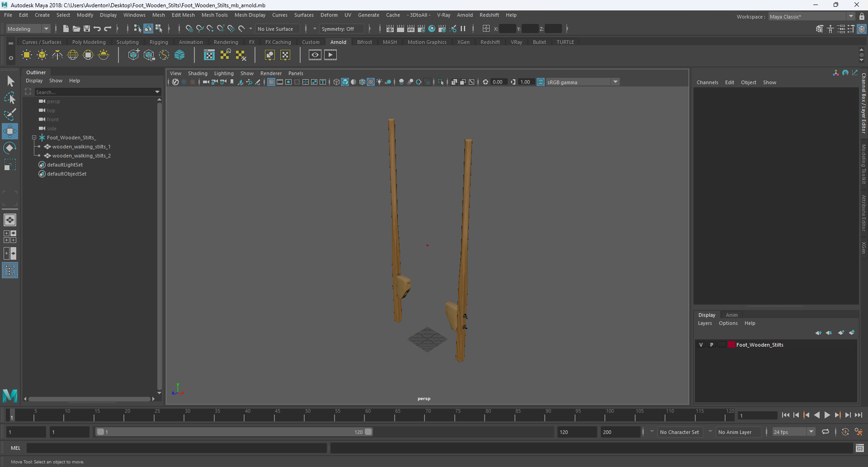This screenshot has width=868, height=467.
Task: Open the Modeling menu set dropdown
Action: (x=28, y=29)
